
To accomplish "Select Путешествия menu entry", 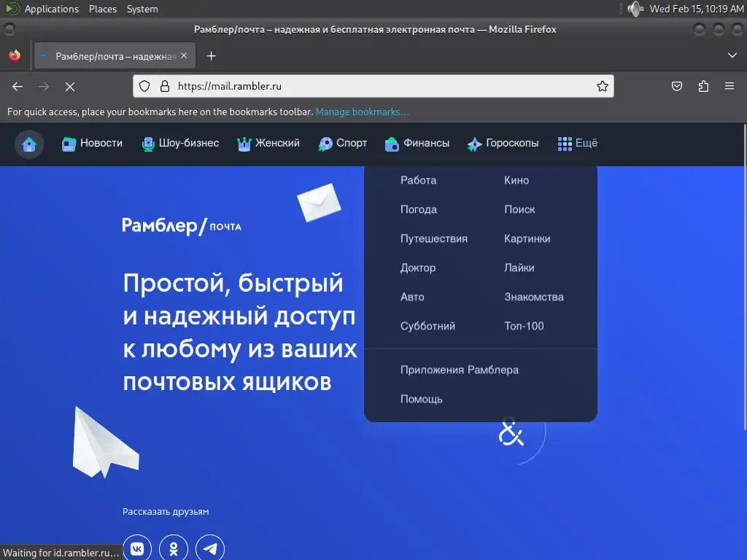I will coord(433,238).
